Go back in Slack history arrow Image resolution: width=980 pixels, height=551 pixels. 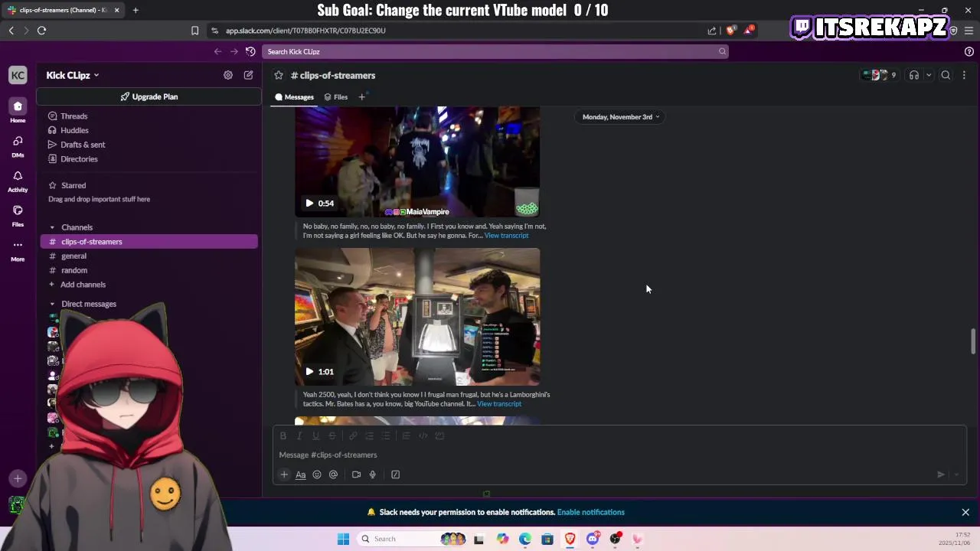[218, 51]
